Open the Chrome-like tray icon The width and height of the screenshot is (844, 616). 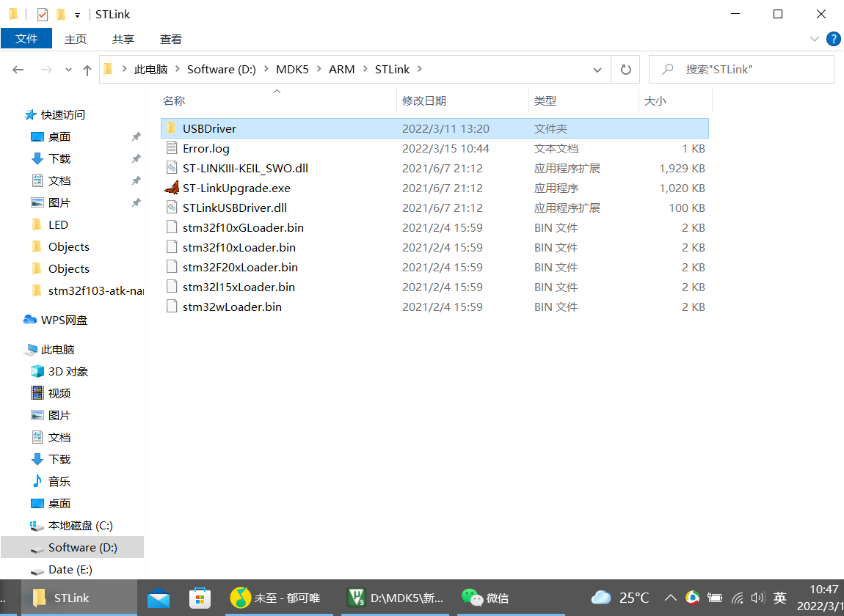(693, 598)
